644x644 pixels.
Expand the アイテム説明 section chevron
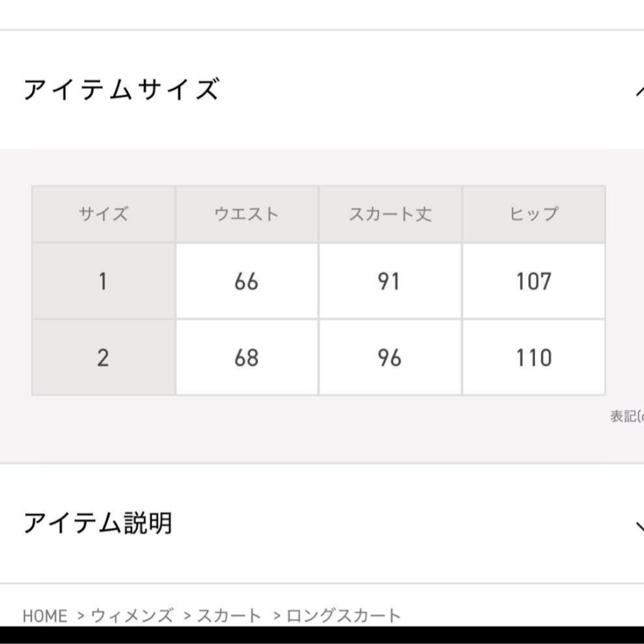[x=640, y=526]
